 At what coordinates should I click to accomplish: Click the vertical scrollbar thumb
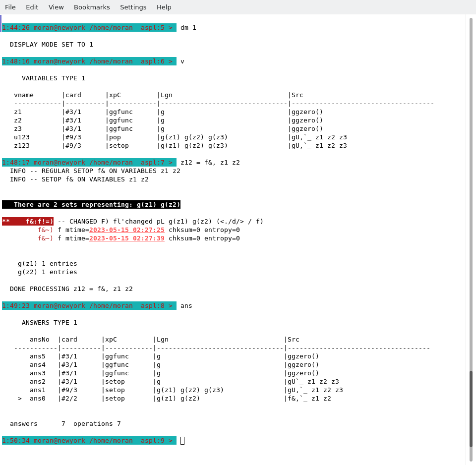click(471, 408)
